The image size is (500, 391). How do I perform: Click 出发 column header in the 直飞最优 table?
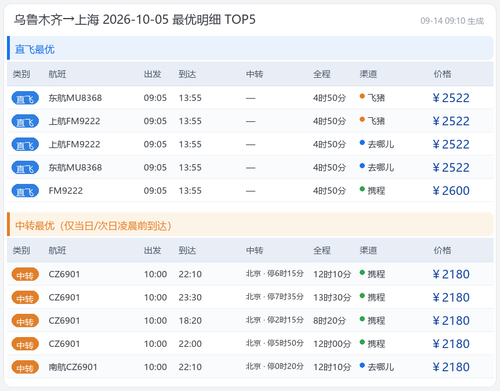point(152,74)
